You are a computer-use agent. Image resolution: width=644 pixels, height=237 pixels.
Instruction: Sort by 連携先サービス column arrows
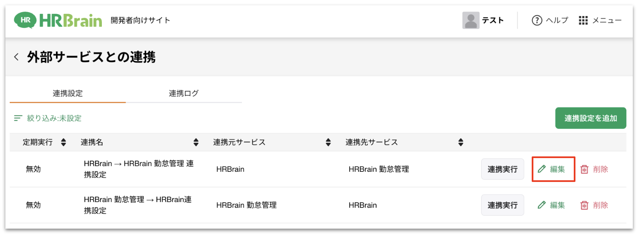tap(461, 142)
